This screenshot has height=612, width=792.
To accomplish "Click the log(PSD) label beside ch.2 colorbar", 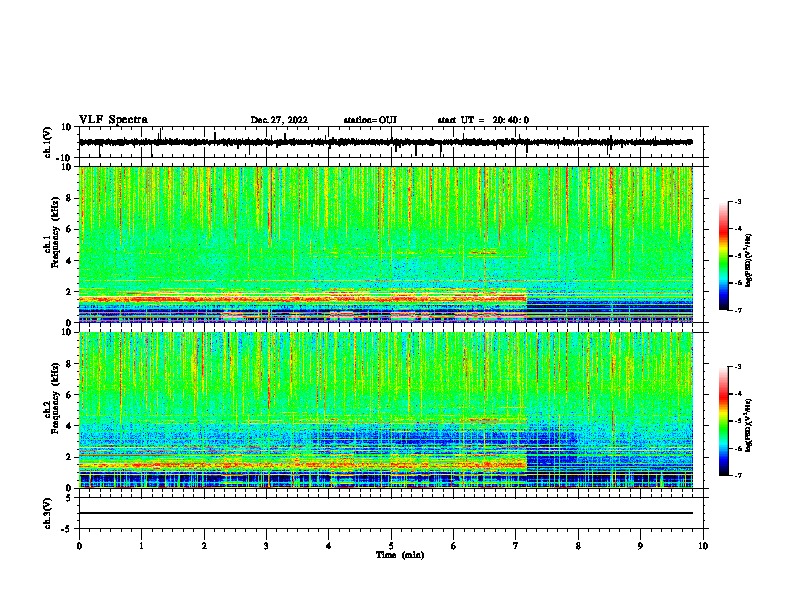I will (748, 425).
